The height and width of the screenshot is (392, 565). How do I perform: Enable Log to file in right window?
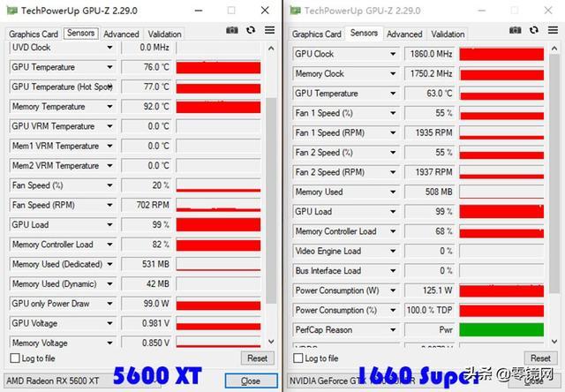point(298,358)
